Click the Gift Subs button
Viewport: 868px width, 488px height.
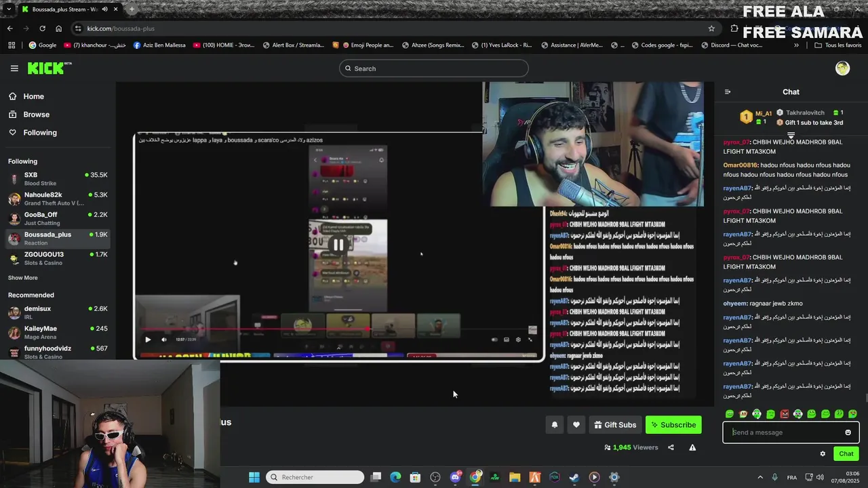(615, 425)
